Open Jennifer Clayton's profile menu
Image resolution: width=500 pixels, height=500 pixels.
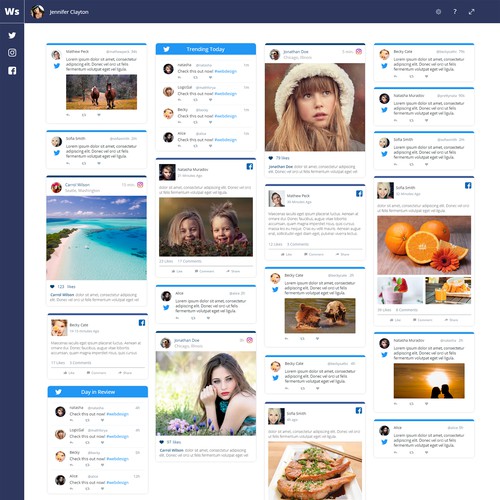click(x=60, y=12)
